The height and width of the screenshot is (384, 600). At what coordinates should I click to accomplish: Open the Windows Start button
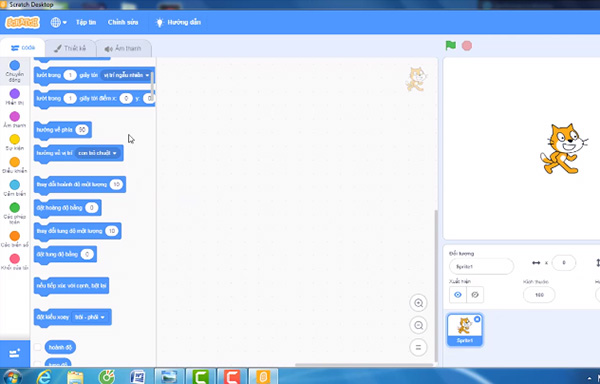pyautogui.click(x=12, y=377)
